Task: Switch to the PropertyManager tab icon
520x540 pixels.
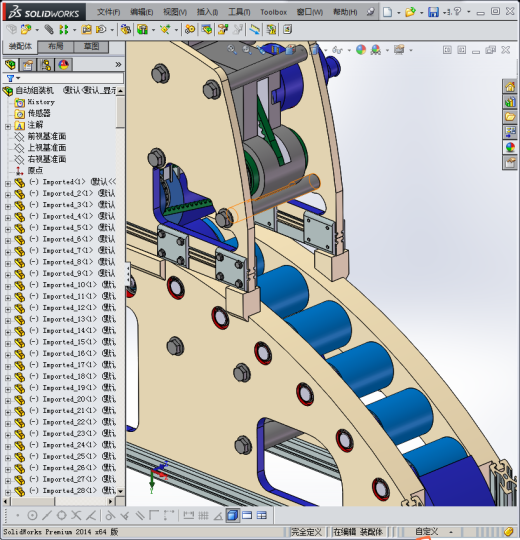Action: point(28,65)
